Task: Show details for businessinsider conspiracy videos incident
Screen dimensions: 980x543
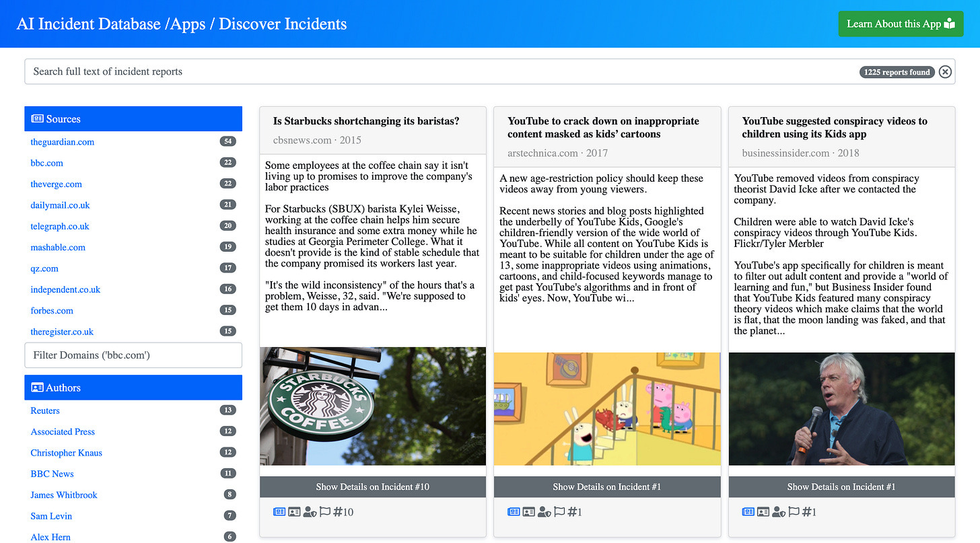Action: click(841, 486)
